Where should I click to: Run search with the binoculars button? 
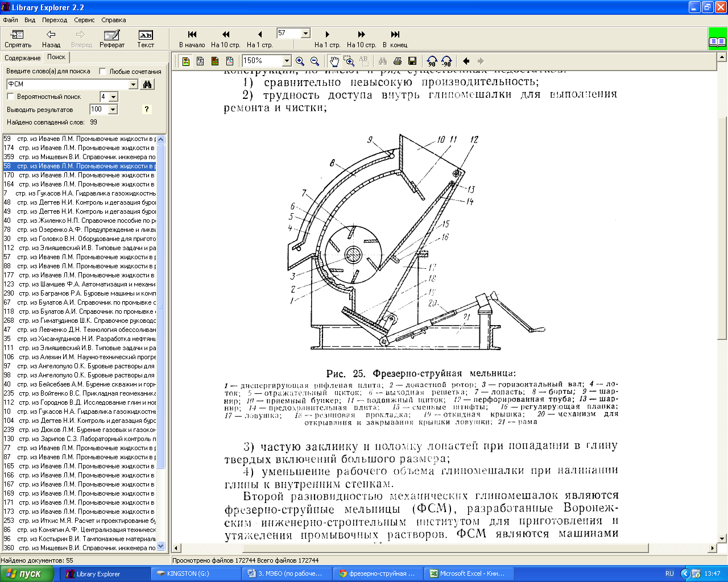[147, 84]
